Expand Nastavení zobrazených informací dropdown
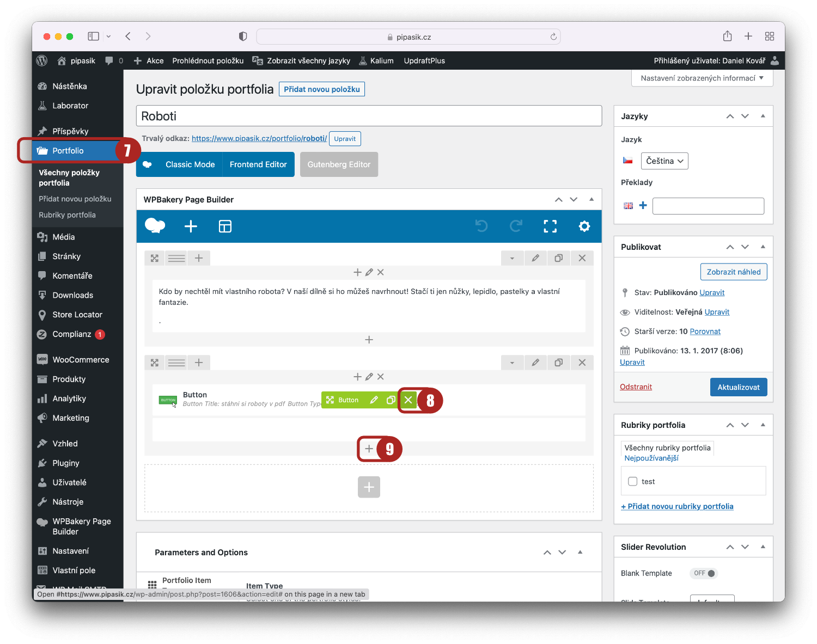The height and width of the screenshot is (644, 817). point(702,78)
